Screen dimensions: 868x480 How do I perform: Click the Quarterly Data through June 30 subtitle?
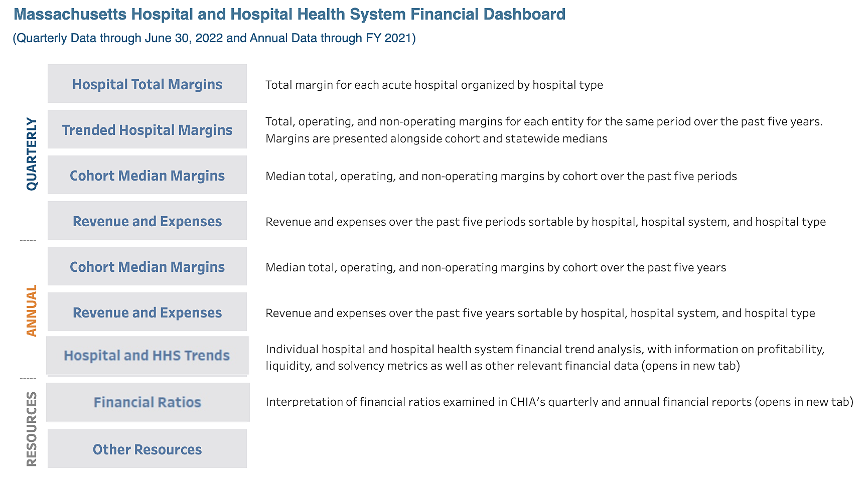coord(214,38)
